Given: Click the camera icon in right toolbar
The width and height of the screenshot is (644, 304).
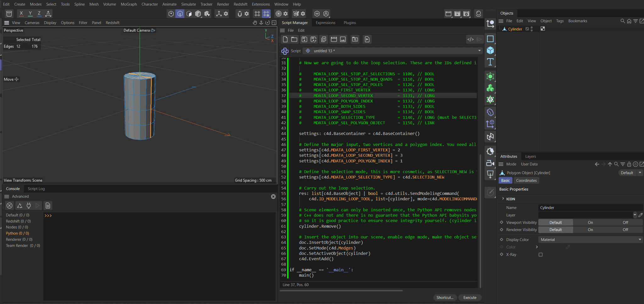Looking at the screenshot, I should pyautogui.click(x=490, y=163).
